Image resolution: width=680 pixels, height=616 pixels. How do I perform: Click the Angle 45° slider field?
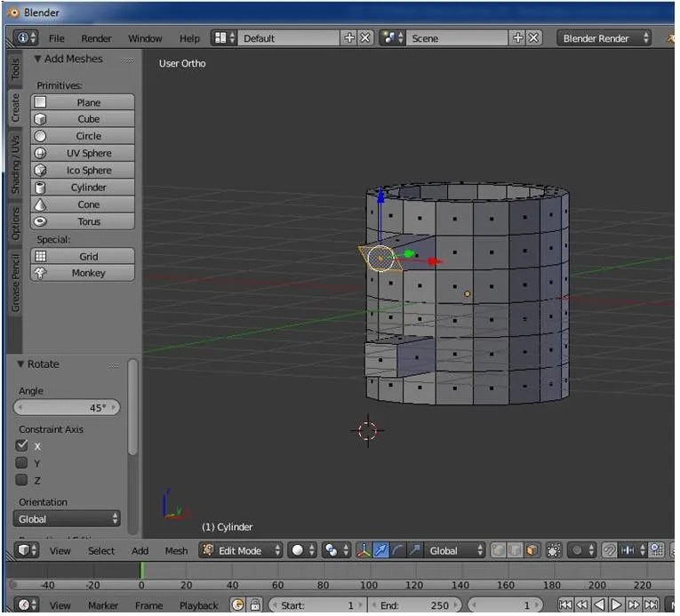click(x=67, y=408)
